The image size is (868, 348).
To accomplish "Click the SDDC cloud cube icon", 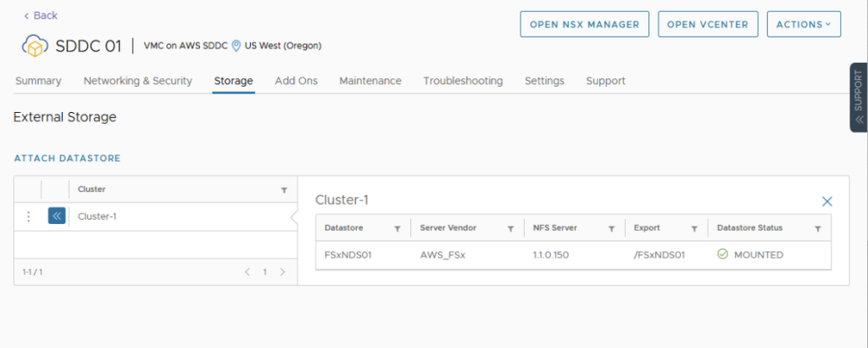I will pyautogui.click(x=35, y=46).
